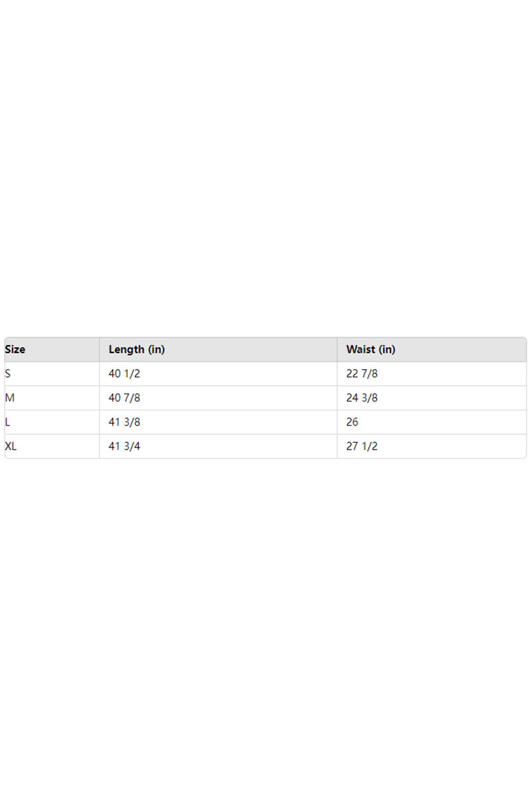Click the word "Waist" in the header
532x798 pixels.
pyautogui.click(x=360, y=349)
